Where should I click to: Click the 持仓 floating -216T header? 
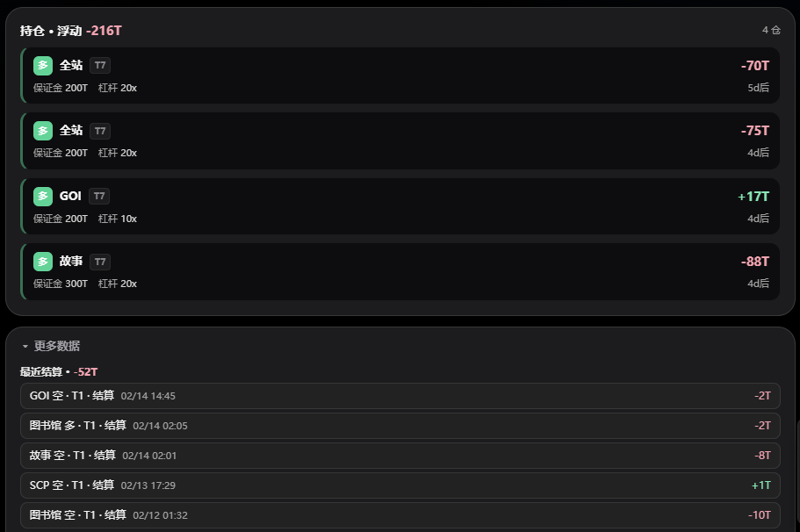click(x=71, y=31)
